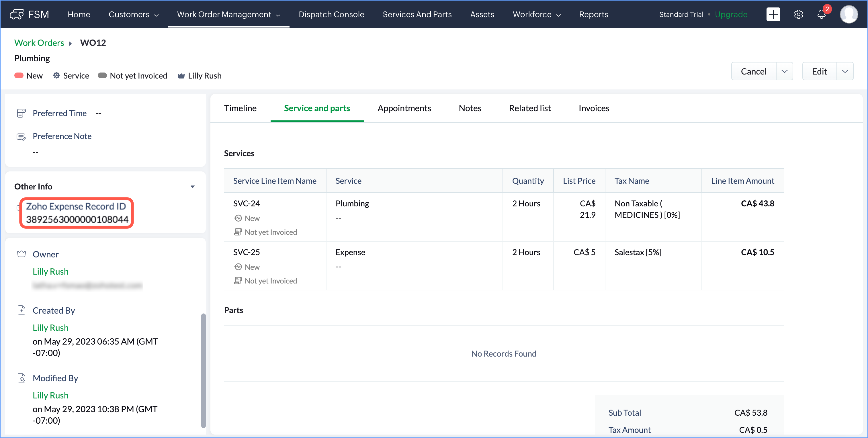
Task: Open the Invoices tab
Action: (594, 108)
